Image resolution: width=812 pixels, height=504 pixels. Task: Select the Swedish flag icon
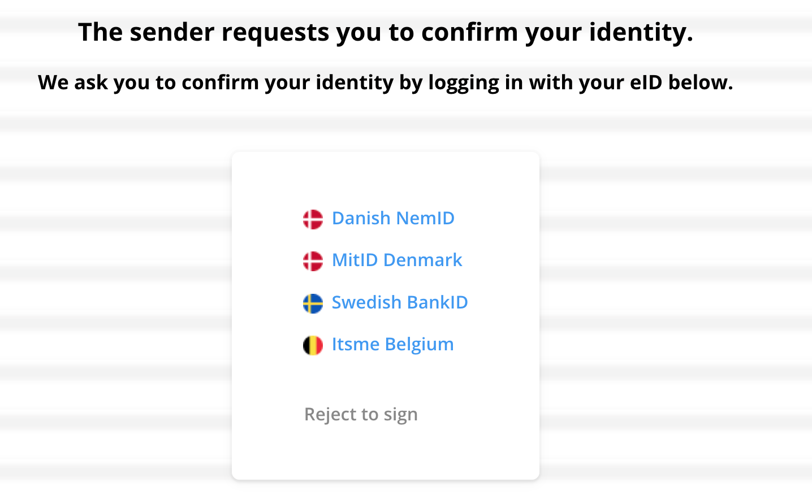pos(313,303)
